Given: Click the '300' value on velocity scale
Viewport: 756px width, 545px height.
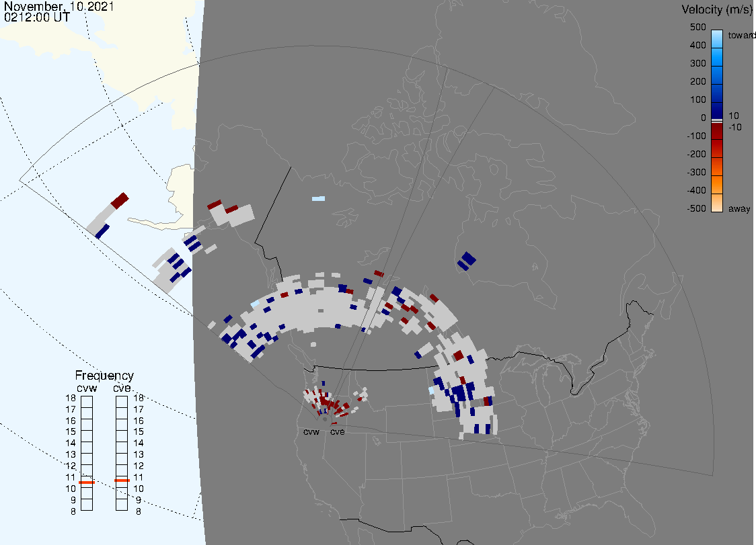Looking at the screenshot, I should (697, 64).
